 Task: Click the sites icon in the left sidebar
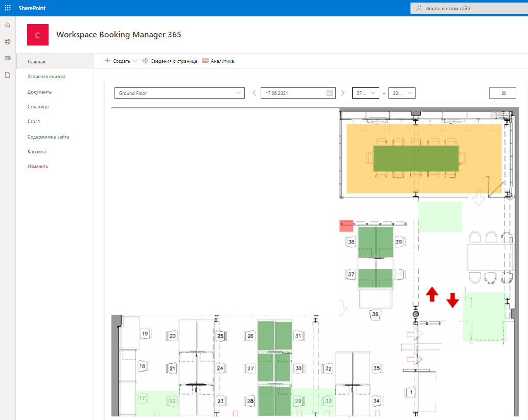[x=7, y=58]
